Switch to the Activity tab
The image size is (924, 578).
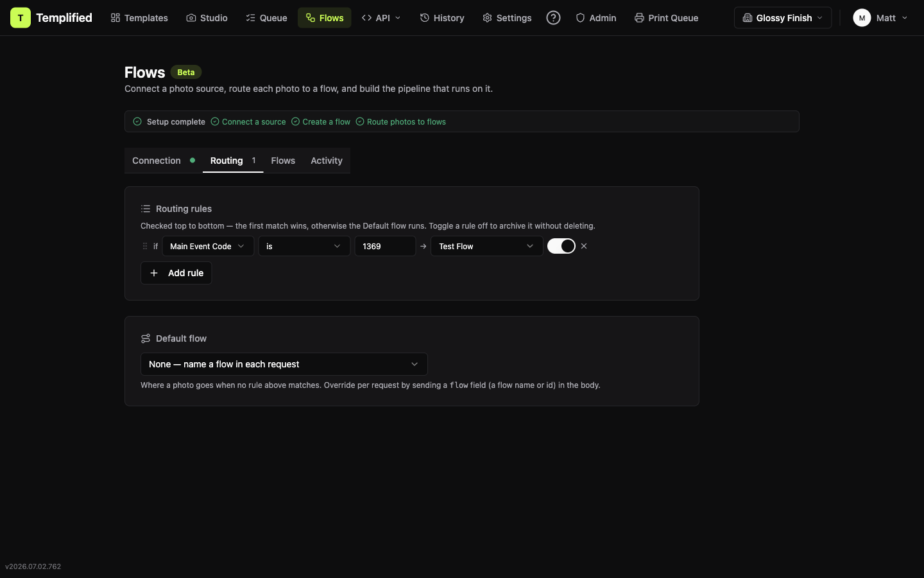[327, 161]
